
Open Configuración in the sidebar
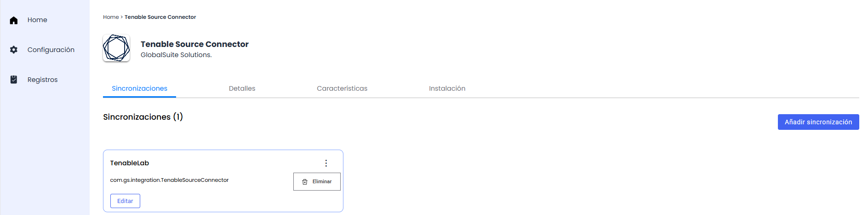click(51, 50)
